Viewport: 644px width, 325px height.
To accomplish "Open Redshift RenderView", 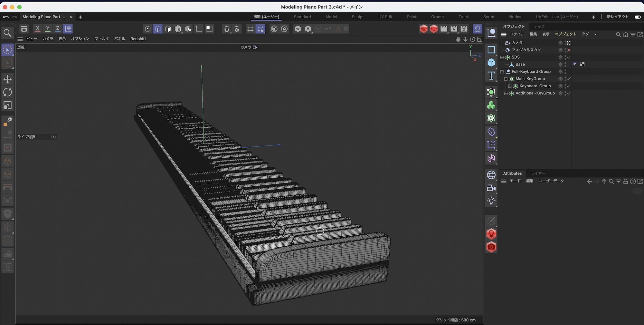I will pyautogui.click(x=424, y=29).
